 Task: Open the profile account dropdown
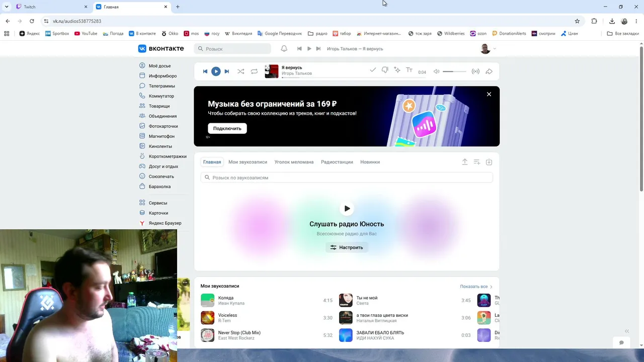point(488,49)
